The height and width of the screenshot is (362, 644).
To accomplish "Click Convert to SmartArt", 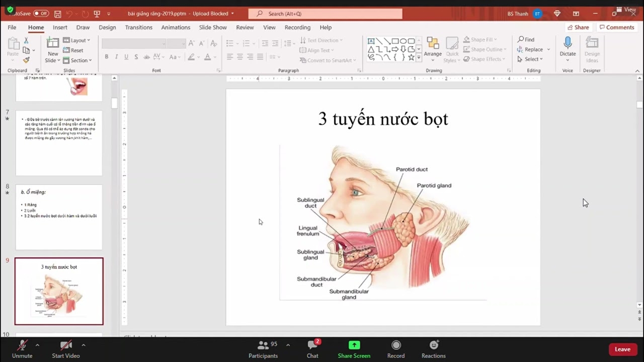I will tap(328, 60).
